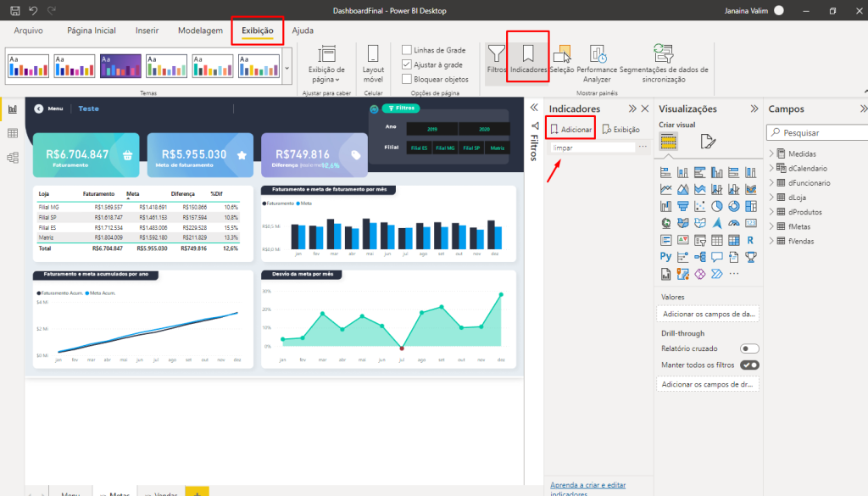Image resolution: width=868 pixels, height=496 pixels.
Task: Click the Indicadores bookmark icon in ribbon
Action: pos(527,58)
